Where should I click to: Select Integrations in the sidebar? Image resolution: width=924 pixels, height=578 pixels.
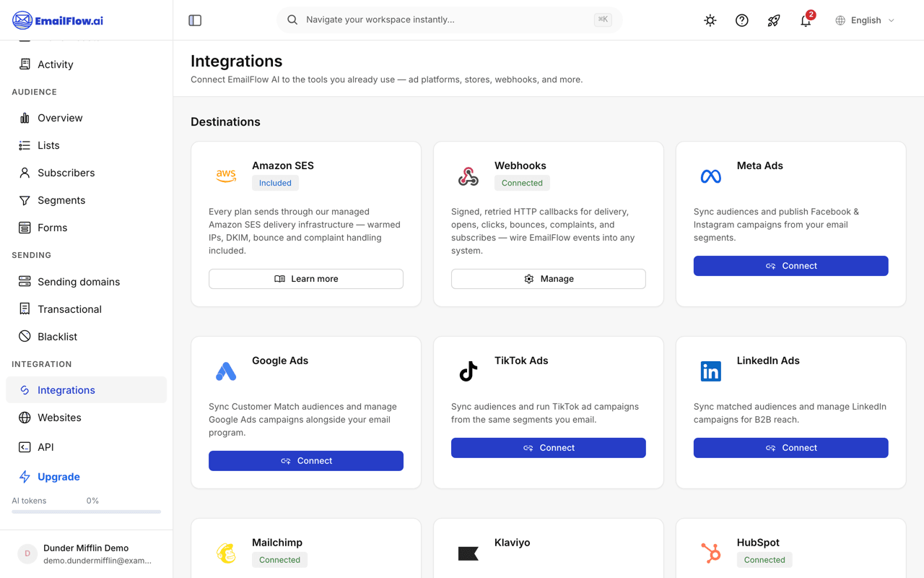coord(86,390)
